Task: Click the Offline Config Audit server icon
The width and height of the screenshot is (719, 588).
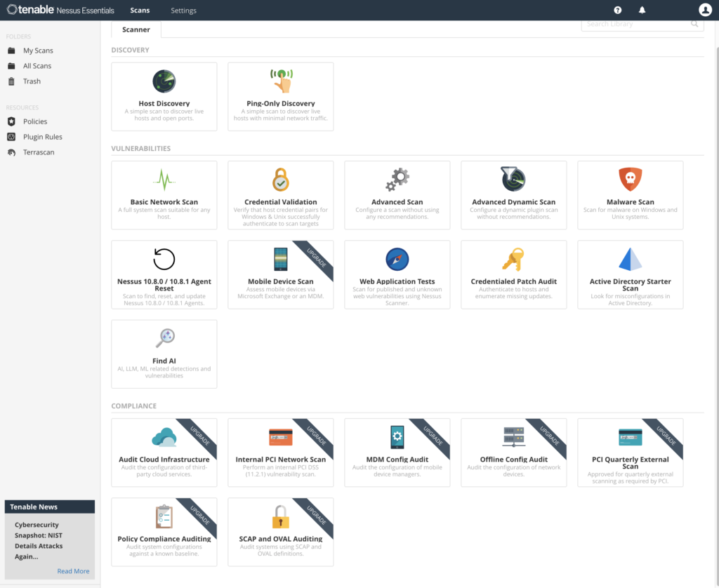Action: [513, 436]
